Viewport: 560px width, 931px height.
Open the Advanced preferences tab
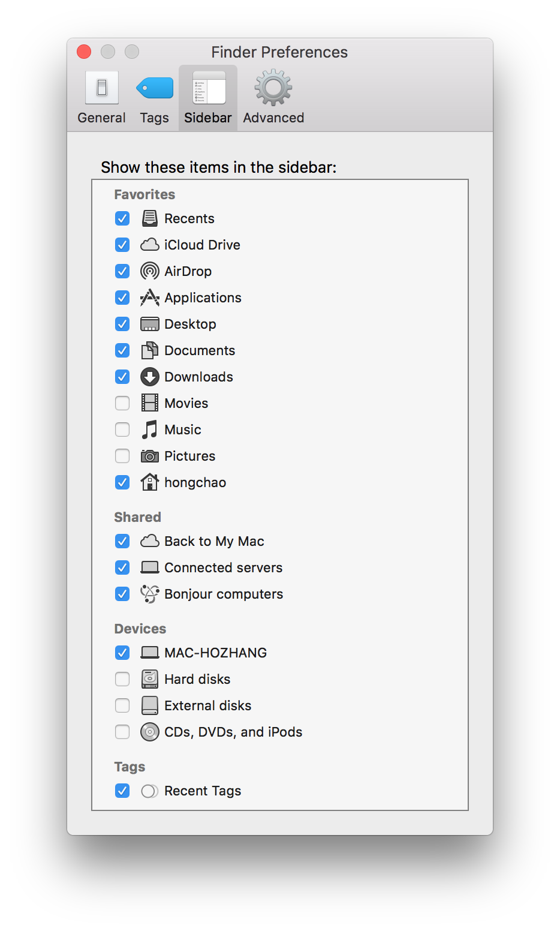point(273,96)
